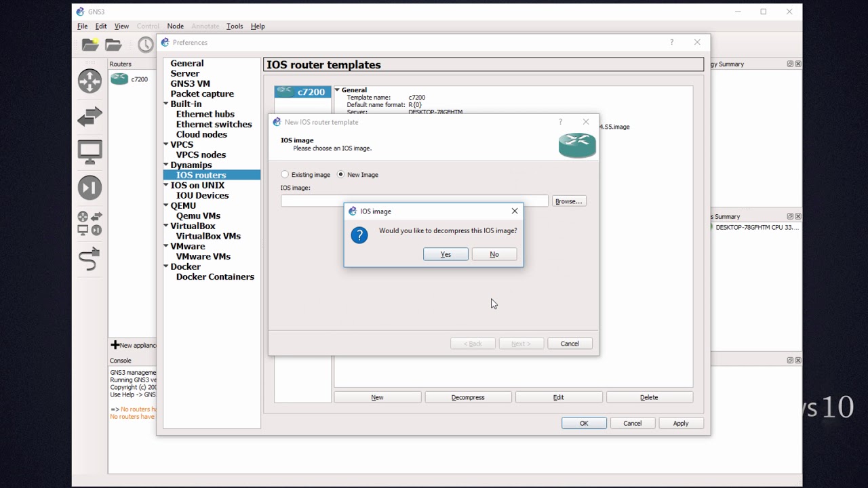Select Docker Containers in the preferences tree
Image resolution: width=868 pixels, height=488 pixels.
(x=216, y=277)
